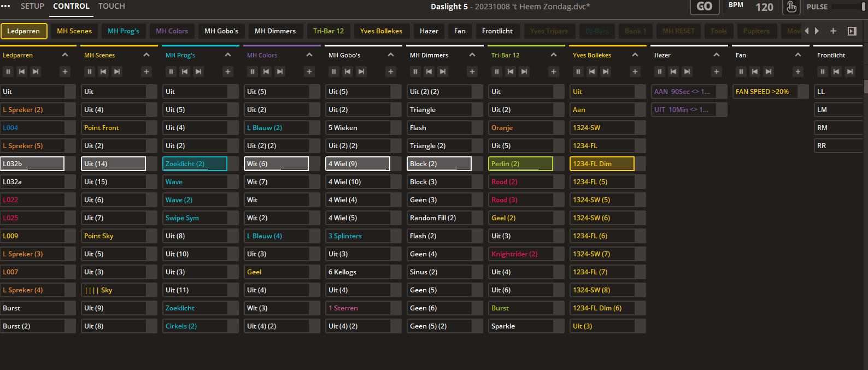Adjust fader beside Perlin (2) cue
Image resolution: width=868 pixels, height=370 pixels.
[x=559, y=164]
